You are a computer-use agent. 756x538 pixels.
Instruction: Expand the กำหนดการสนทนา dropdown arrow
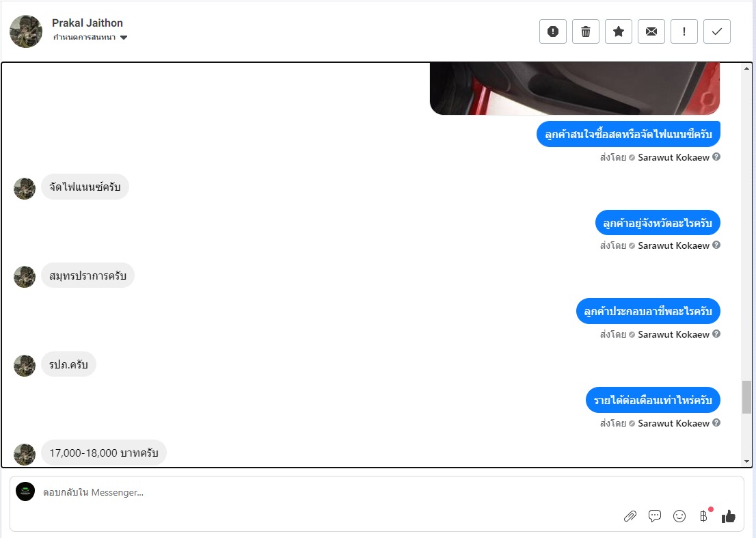[x=124, y=38]
